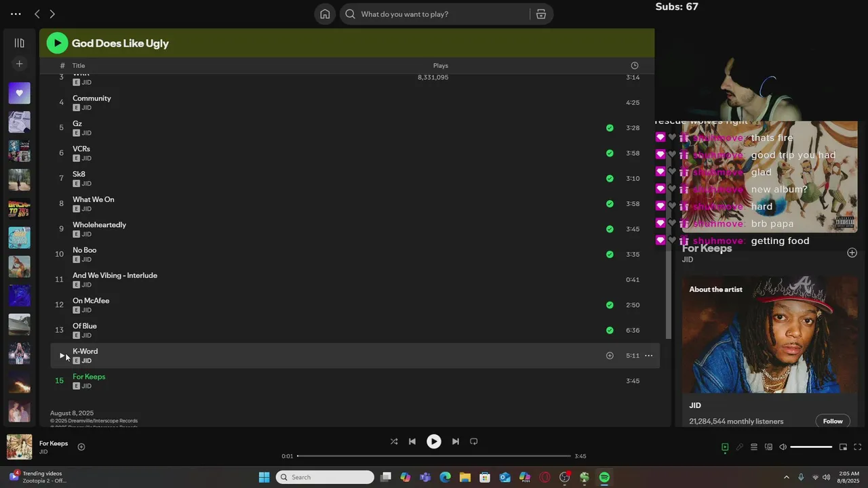Play the God Does Like Ugly album
The width and height of the screenshot is (868, 488).
pos(57,43)
